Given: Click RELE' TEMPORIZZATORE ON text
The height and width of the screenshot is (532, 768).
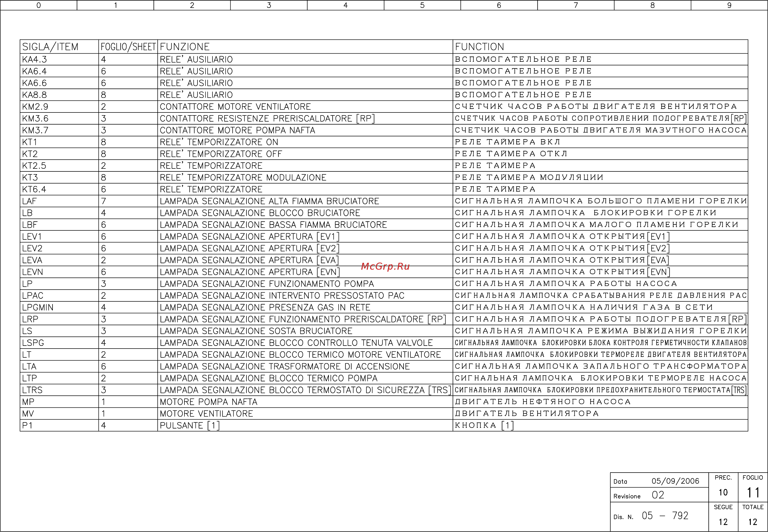Looking at the screenshot, I should click(x=219, y=142).
